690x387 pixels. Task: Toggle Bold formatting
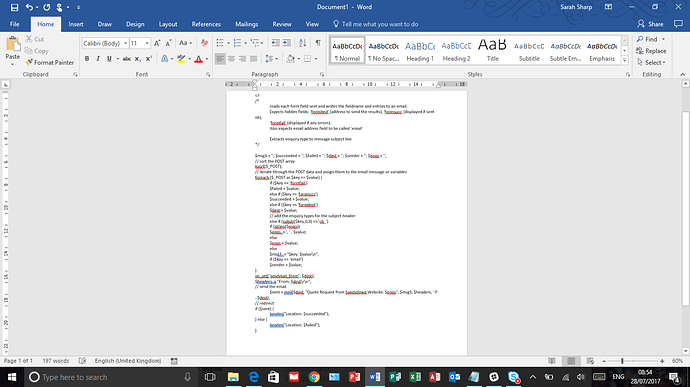tap(87, 59)
